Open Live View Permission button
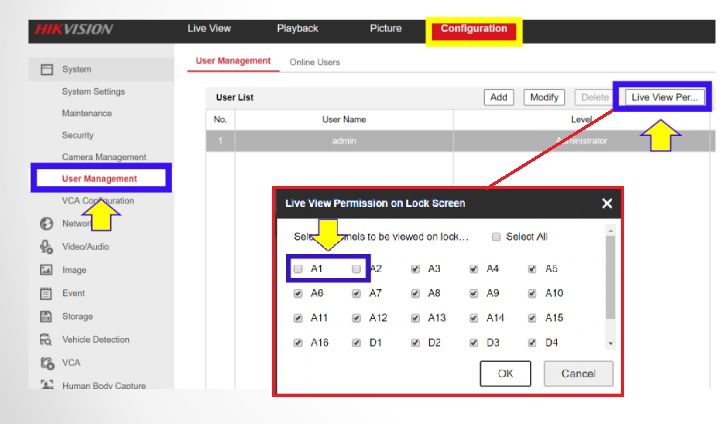 coord(664,98)
